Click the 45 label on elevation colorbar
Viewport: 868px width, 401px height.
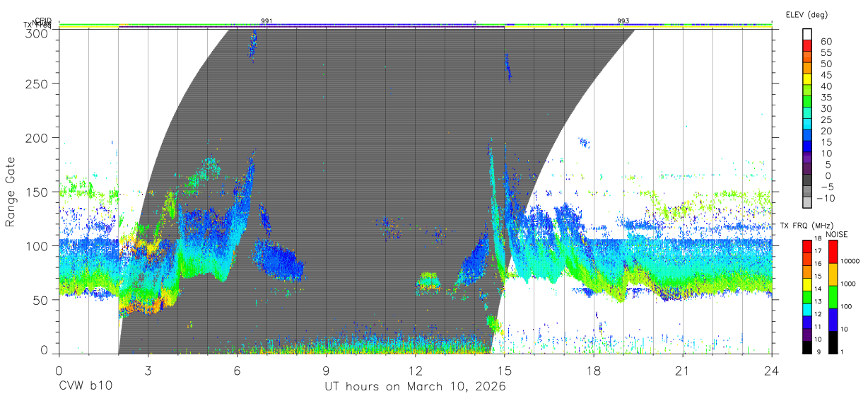click(x=826, y=75)
